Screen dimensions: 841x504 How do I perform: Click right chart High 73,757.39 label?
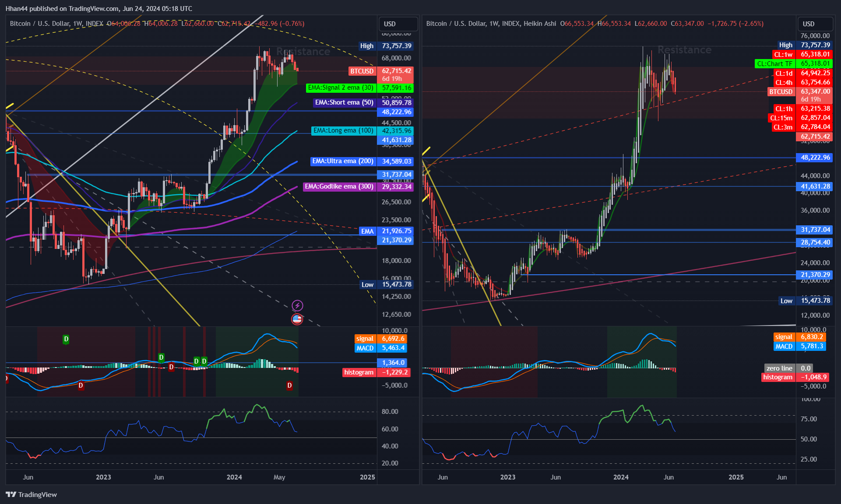(805, 45)
